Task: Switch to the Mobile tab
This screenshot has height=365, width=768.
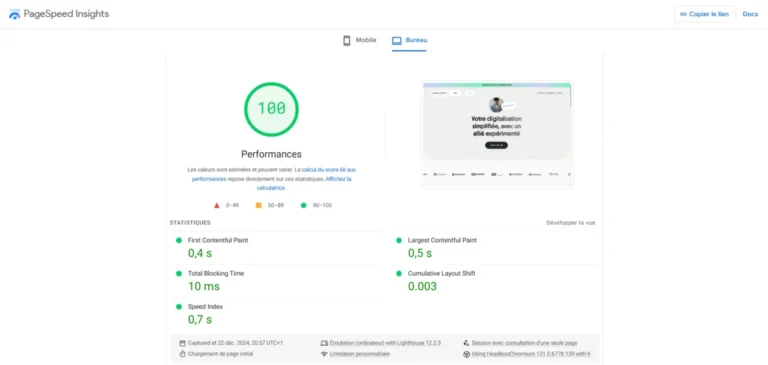Action: click(x=360, y=40)
